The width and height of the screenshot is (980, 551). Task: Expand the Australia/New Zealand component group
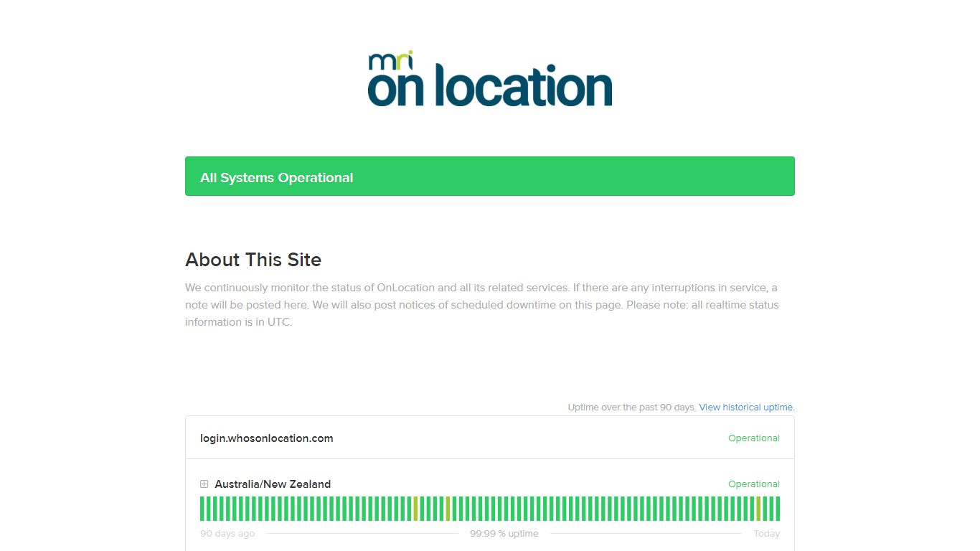[204, 484]
